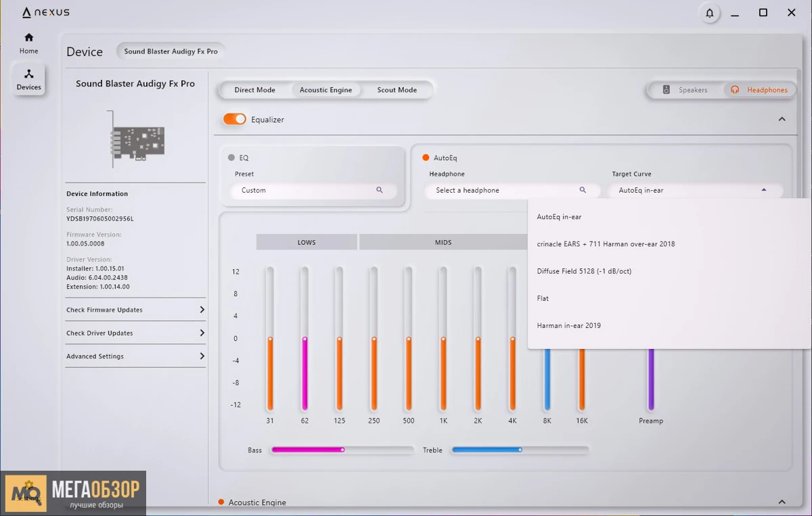Image resolution: width=812 pixels, height=516 pixels.
Task: Select the Headphones output
Action: [759, 90]
